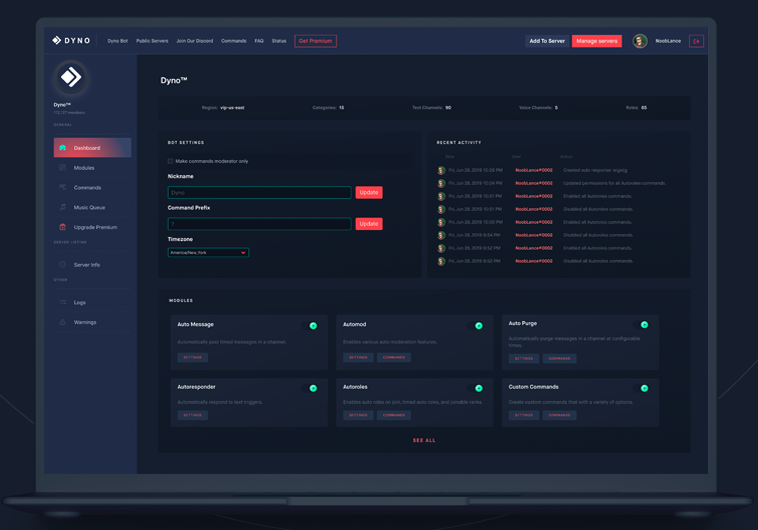
Task: Open Autoresponder Settings button
Action: click(192, 415)
